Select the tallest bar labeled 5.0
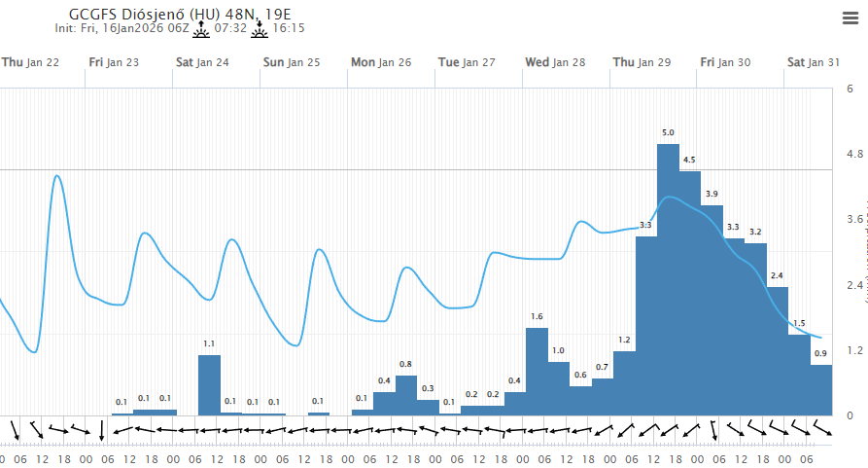The height and width of the screenshot is (468, 868). point(668,279)
